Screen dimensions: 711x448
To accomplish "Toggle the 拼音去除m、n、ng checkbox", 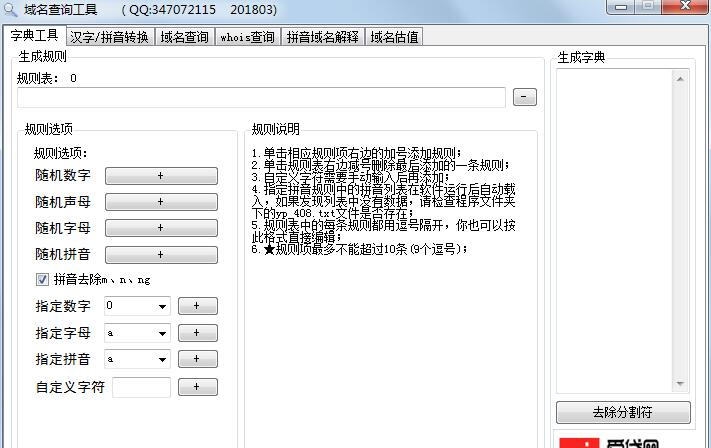I will 42,279.
